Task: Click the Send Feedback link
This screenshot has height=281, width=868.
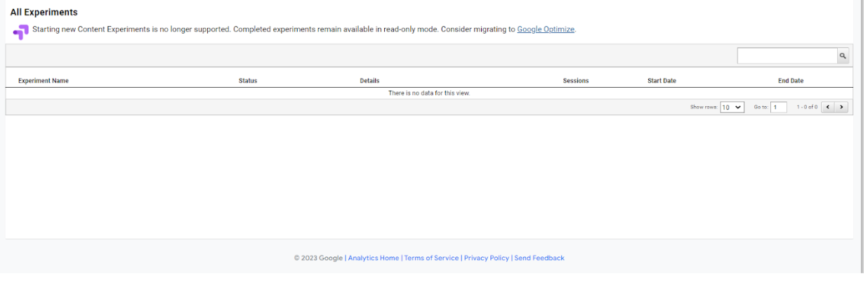Action: 539,258
